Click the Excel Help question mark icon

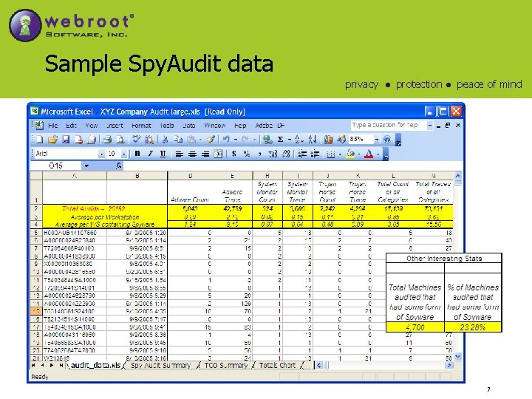pyautogui.click(x=386, y=140)
